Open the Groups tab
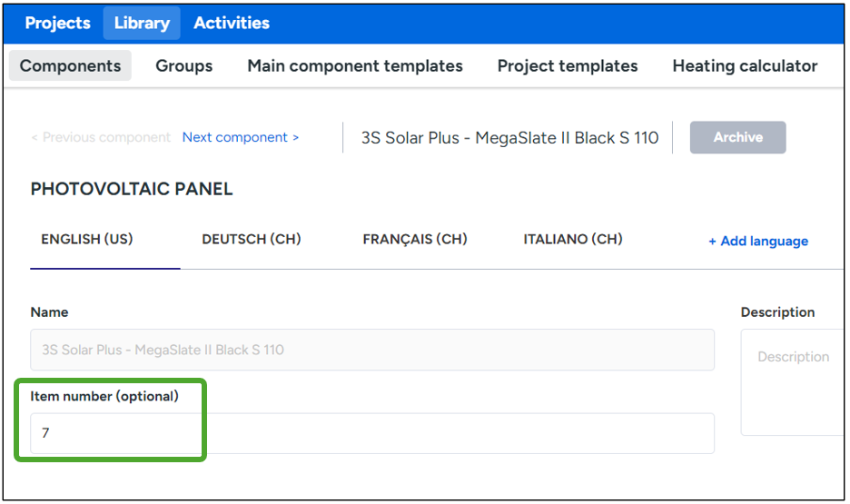 point(183,65)
